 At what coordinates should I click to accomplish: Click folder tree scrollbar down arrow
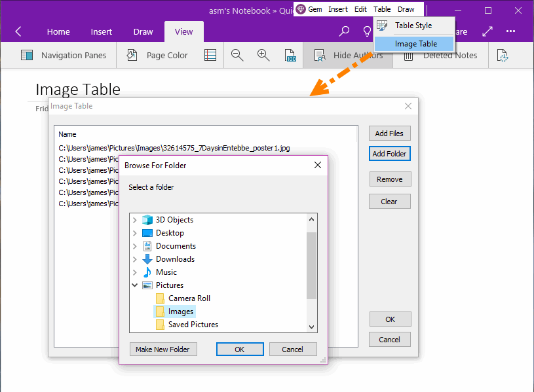312,327
